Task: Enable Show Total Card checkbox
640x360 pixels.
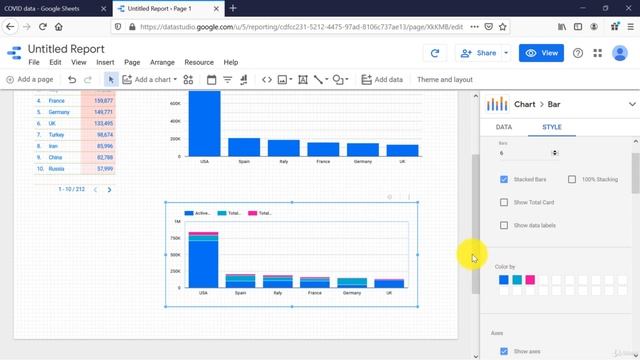Action: (x=504, y=202)
